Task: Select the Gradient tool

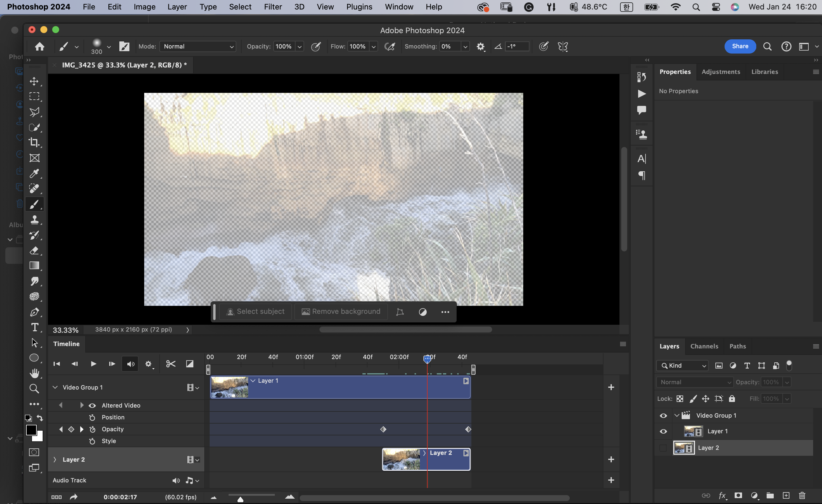Action: point(34,266)
